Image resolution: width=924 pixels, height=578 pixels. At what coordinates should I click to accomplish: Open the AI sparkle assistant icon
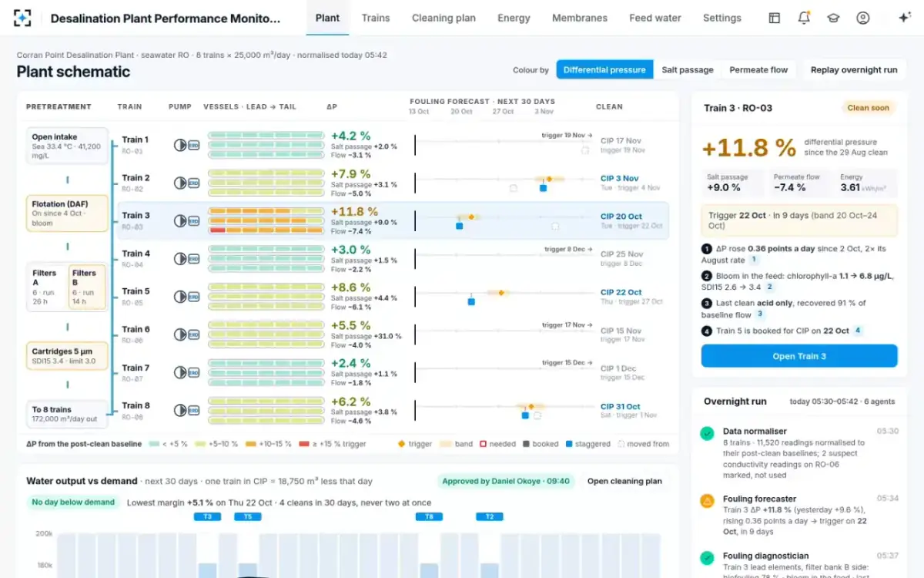pyautogui.click(x=905, y=18)
